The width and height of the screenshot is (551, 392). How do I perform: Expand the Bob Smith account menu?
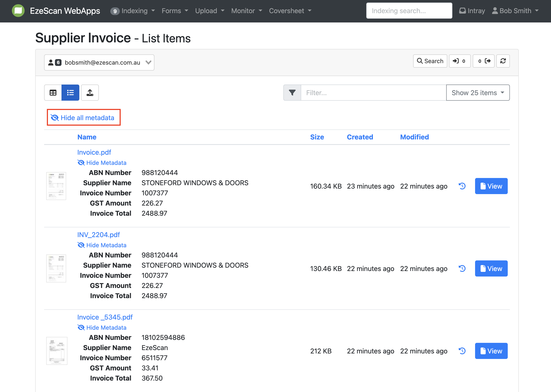515,11
